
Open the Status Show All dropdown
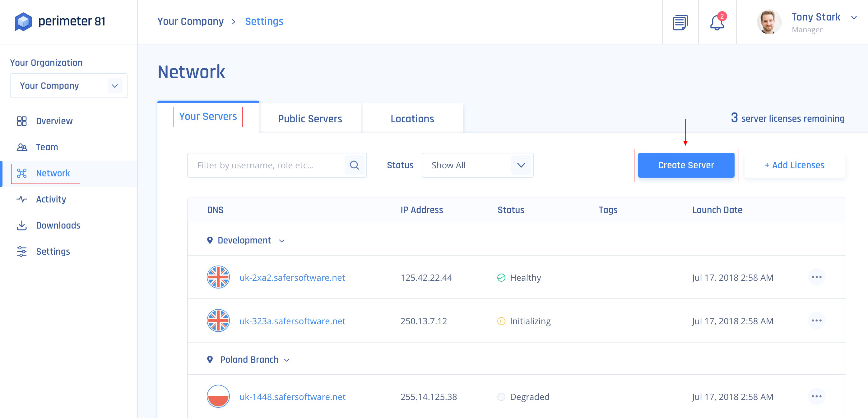pyautogui.click(x=477, y=165)
